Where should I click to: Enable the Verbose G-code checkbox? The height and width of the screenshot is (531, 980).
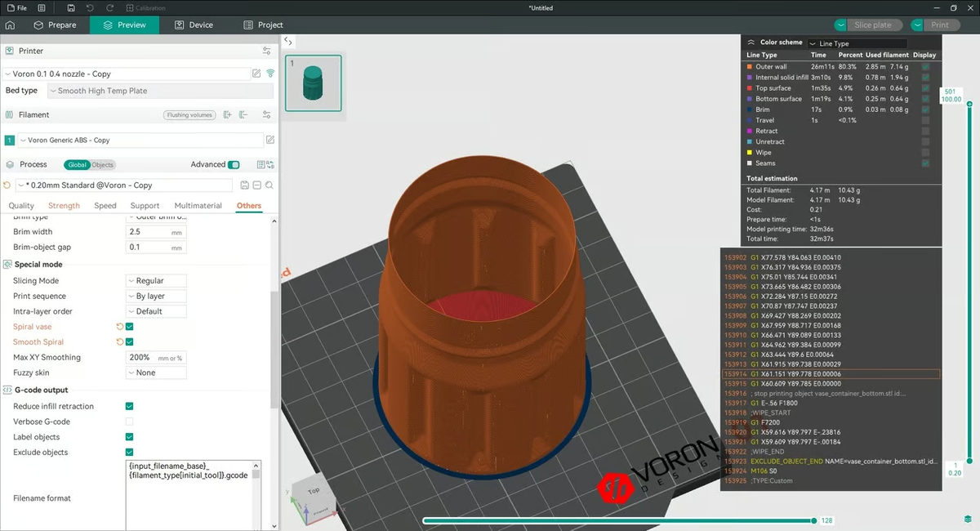(x=129, y=422)
